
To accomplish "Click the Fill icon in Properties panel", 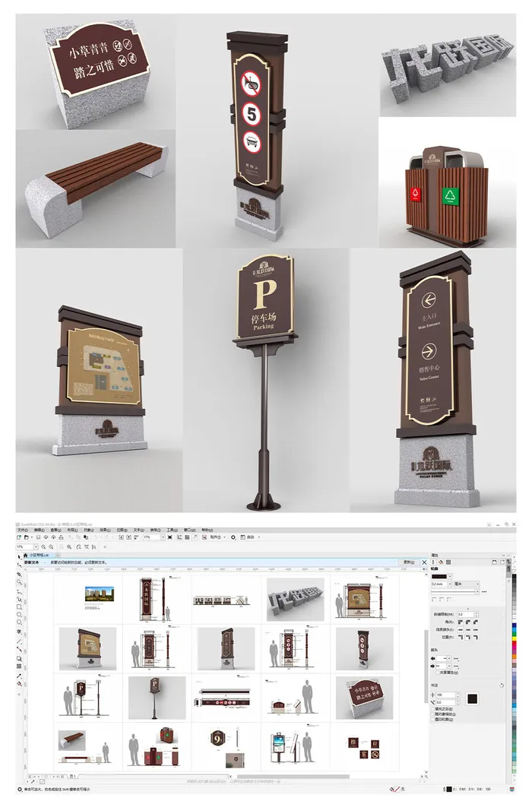I will coord(440,562).
